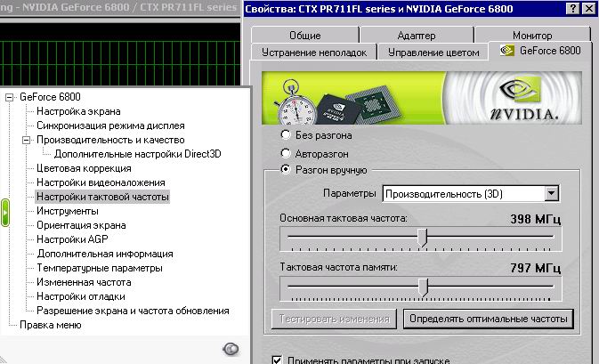Select Производительность и качество tree item
The image size is (599, 364).
click(x=110, y=140)
